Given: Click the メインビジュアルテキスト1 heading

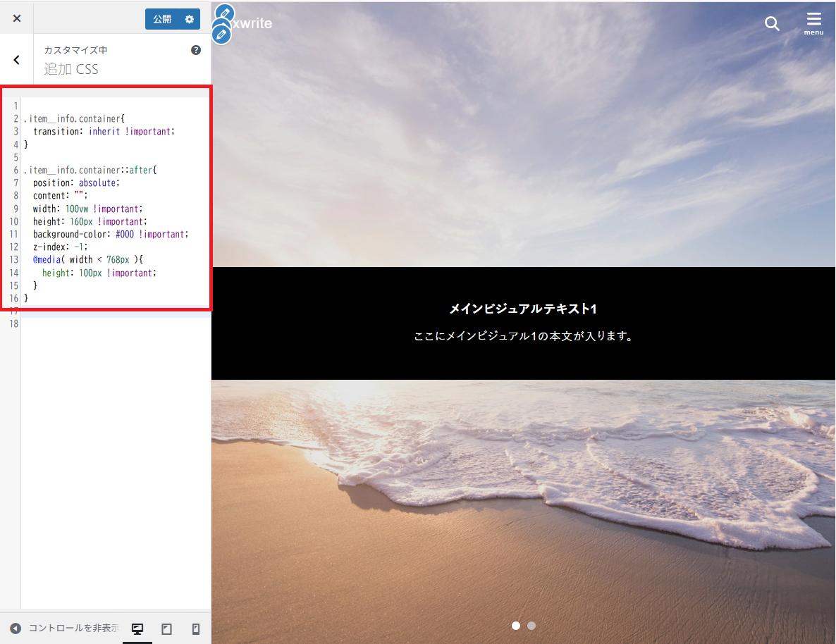Looking at the screenshot, I should pos(523,309).
